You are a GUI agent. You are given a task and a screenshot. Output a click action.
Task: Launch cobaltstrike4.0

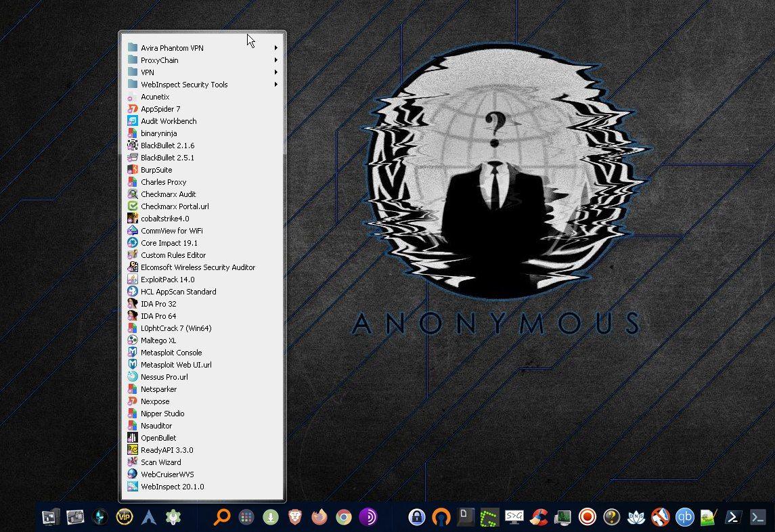[x=202, y=219]
